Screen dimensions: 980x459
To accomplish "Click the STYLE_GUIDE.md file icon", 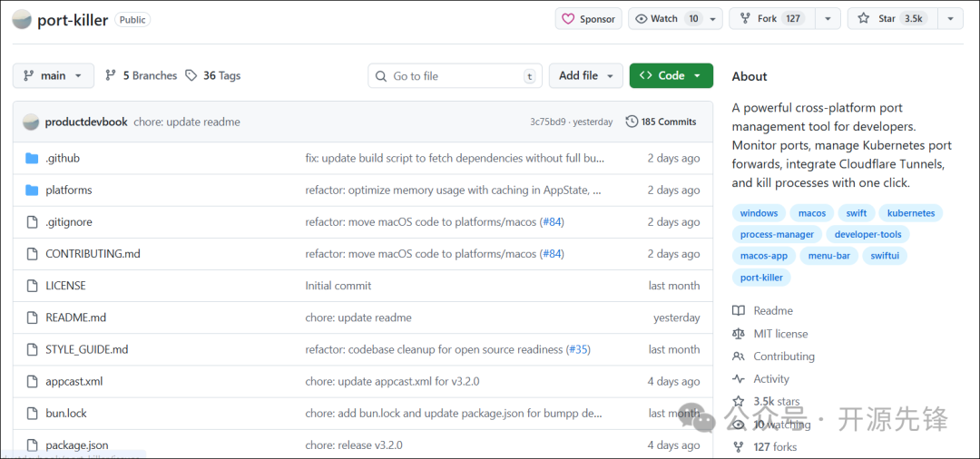I will [32, 349].
